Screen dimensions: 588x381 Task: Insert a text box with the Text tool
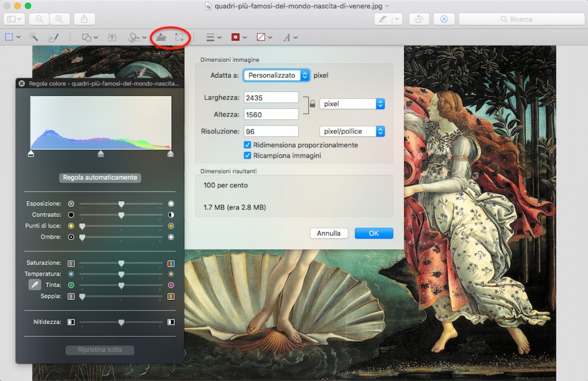click(x=111, y=37)
